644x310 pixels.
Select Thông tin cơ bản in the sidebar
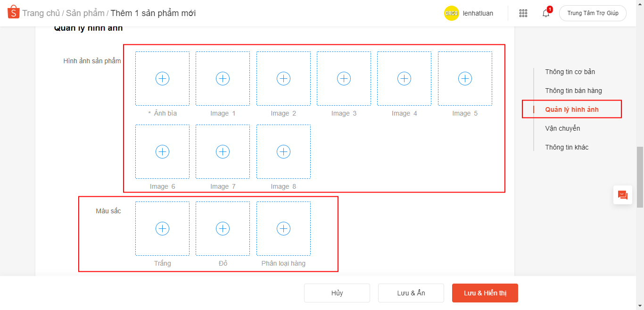click(570, 71)
